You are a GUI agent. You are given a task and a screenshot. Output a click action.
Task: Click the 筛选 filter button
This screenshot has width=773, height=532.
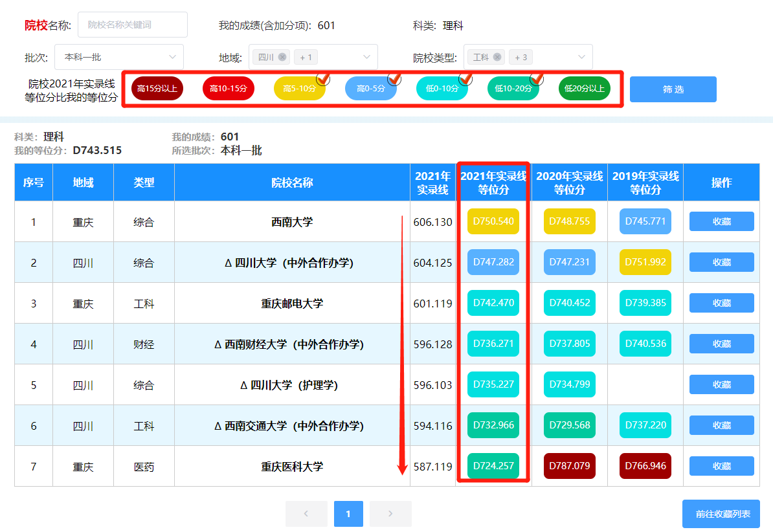coord(673,89)
